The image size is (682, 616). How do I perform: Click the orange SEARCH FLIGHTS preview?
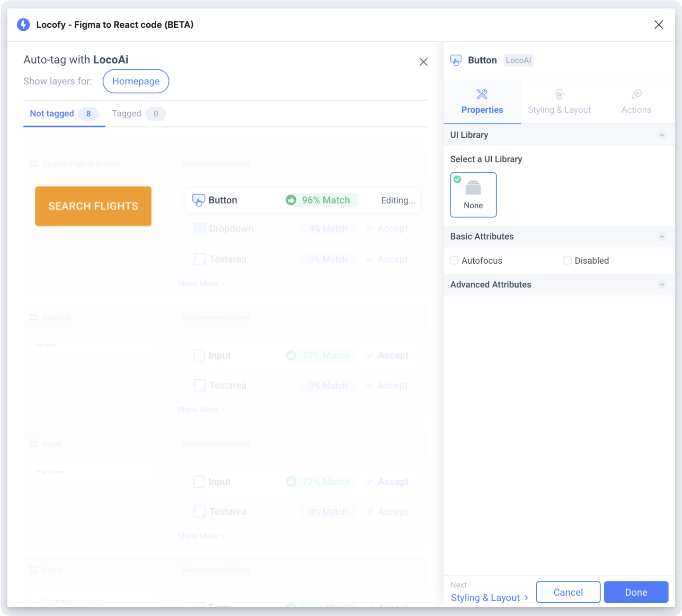[x=93, y=206]
